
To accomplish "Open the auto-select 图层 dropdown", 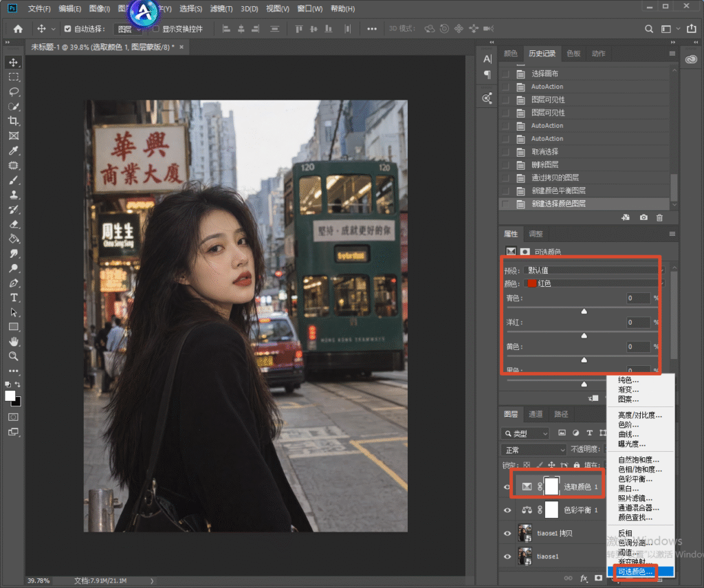I will pyautogui.click(x=127, y=29).
